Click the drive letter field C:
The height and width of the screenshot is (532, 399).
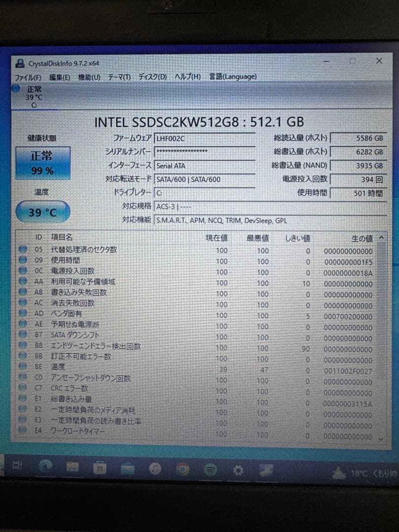[x=204, y=193]
